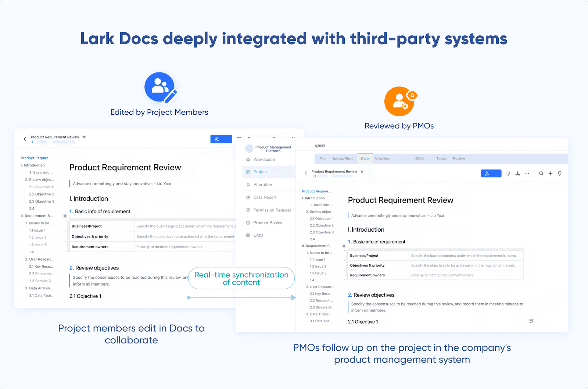Click the blue Share button
Viewport: 588px width, 389px height.
pos(491,173)
